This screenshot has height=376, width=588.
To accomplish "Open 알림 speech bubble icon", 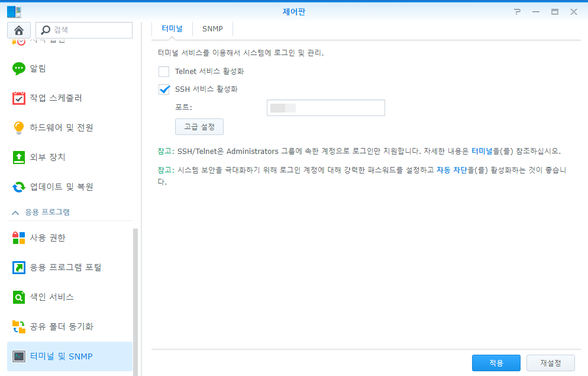I will pyautogui.click(x=19, y=69).
